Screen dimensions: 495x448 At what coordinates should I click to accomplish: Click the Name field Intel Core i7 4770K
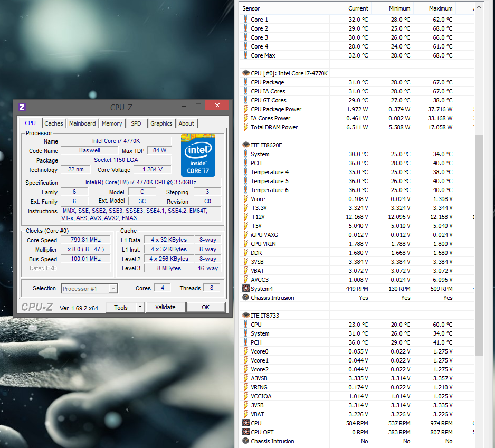coord(116,141)
